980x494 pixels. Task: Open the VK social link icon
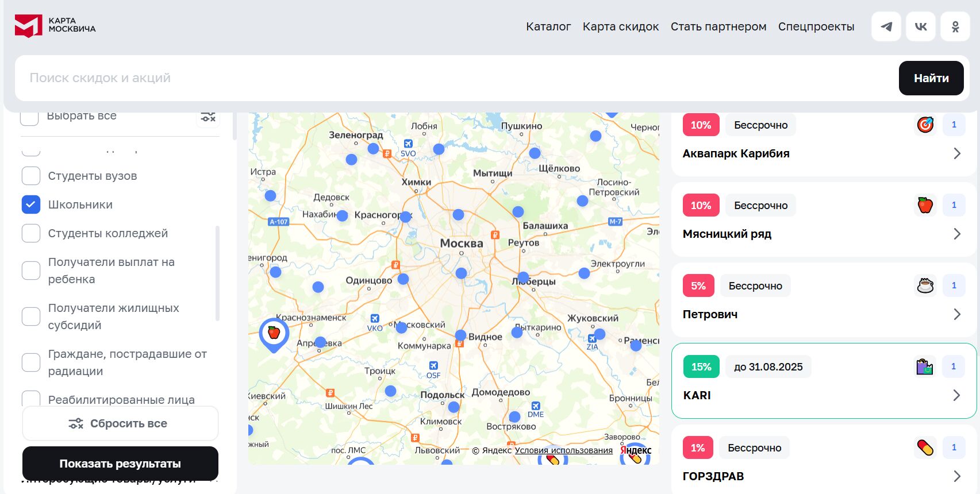click(921, 26)
